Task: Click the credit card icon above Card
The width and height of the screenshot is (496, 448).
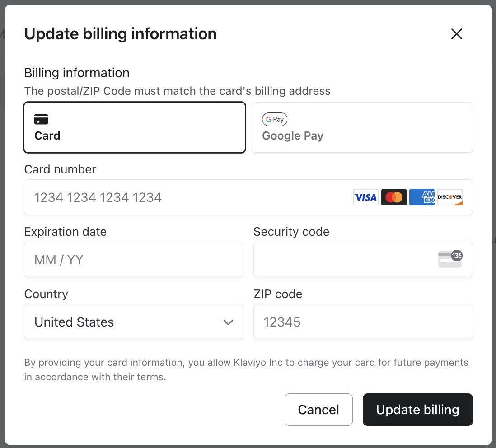Action: click(41, 120)
